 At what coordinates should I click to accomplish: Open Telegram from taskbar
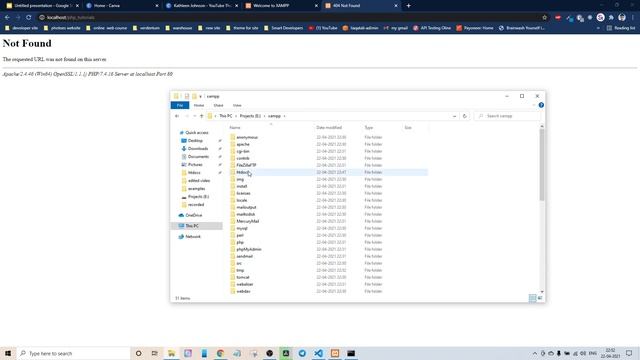click(x=302, y=353)
